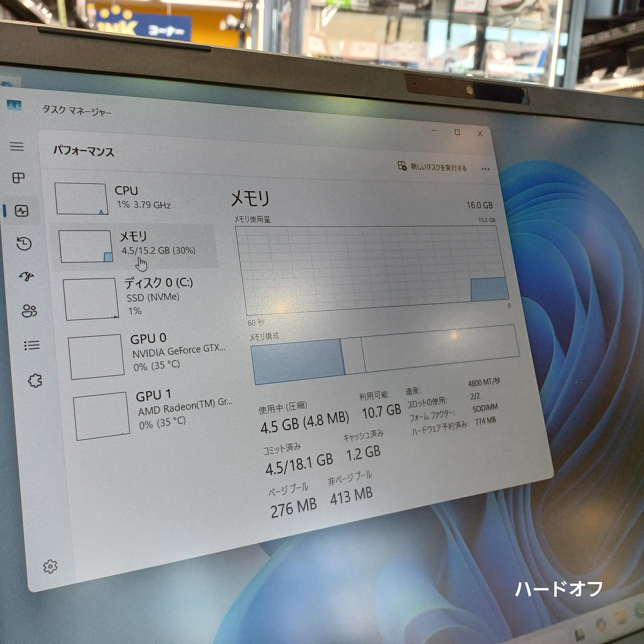The height and width of the screenshot is (644, 644).
Task: Click the 速度: label
Action: click(x=413, y=391)
